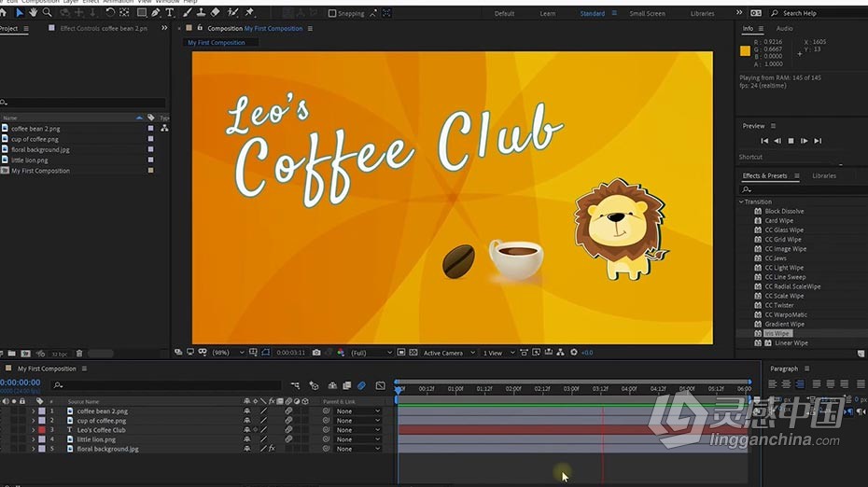Open the magnification ratio (98%) dropdown
This screenshot has height=487, width=868.
tap(228, 353)
